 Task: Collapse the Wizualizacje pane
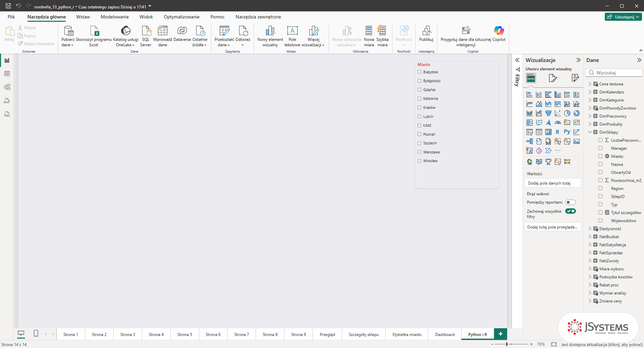coord(578,60)
